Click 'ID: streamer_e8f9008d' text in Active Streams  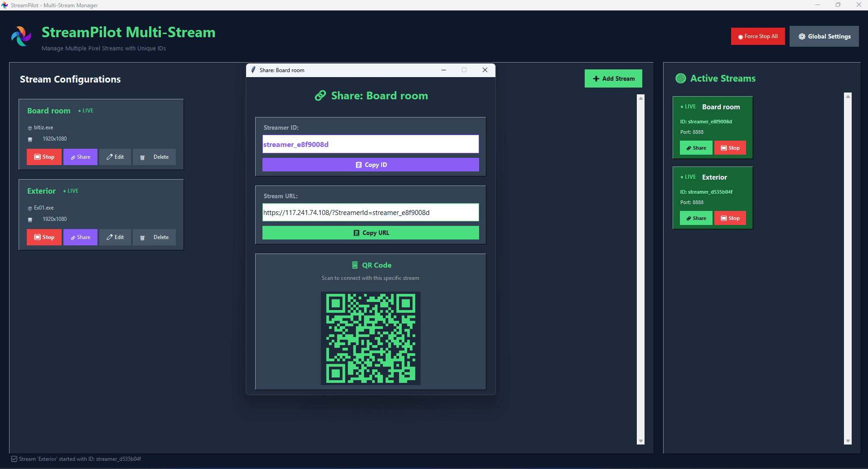click(x=706, y=122)
